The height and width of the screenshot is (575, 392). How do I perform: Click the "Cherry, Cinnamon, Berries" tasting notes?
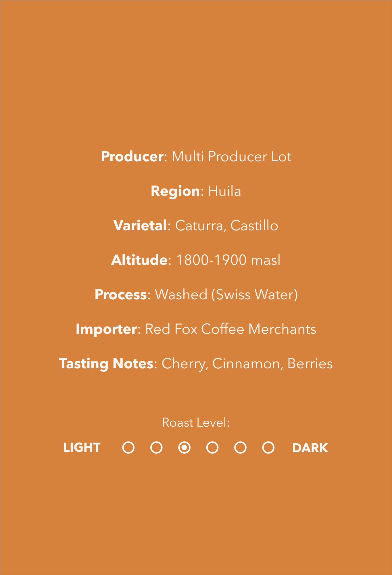tap(247, 363)
